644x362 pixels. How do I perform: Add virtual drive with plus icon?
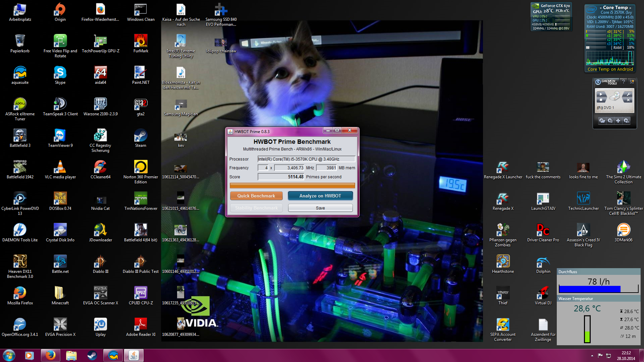coord(618,121)
